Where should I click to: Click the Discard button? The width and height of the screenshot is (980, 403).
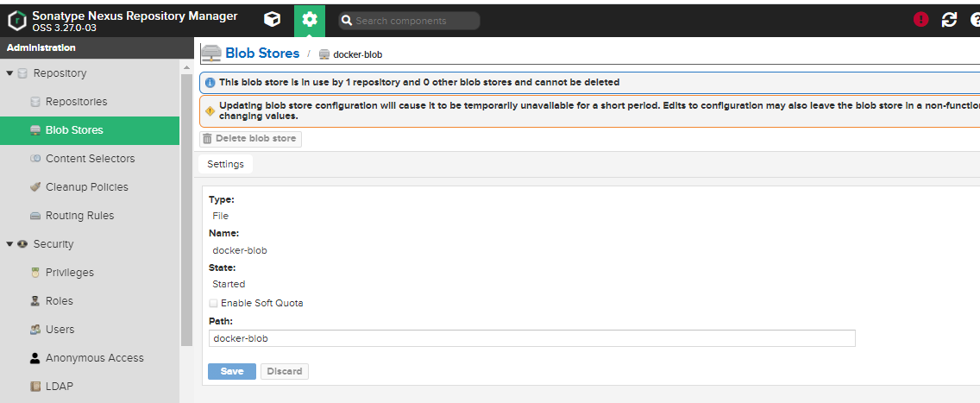tap(285, 371)
